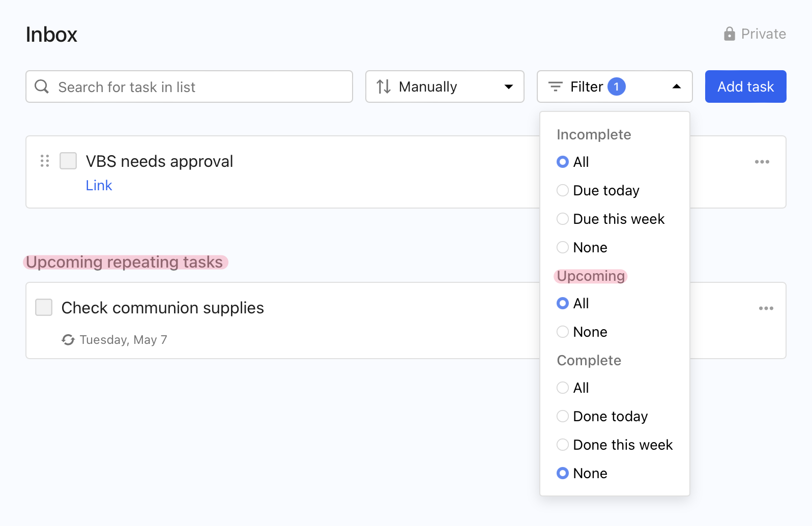Click the search magnifier icon
This screenshot has width=812, height=526.
(42, 87)
